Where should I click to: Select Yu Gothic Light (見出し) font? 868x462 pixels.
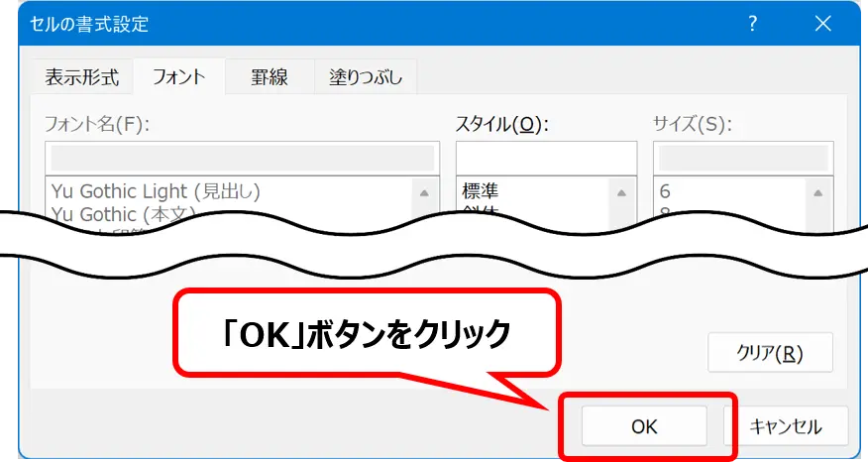click(156, 191)
